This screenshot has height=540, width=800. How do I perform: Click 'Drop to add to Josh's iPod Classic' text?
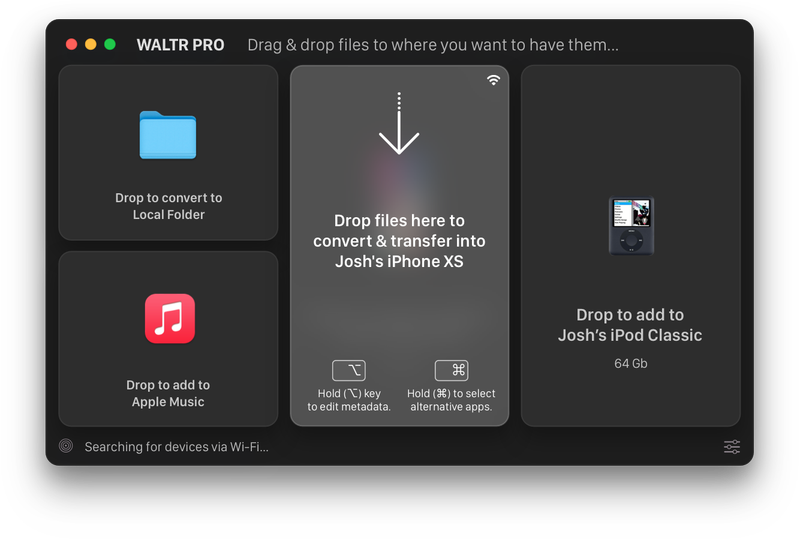pos(630,325)
